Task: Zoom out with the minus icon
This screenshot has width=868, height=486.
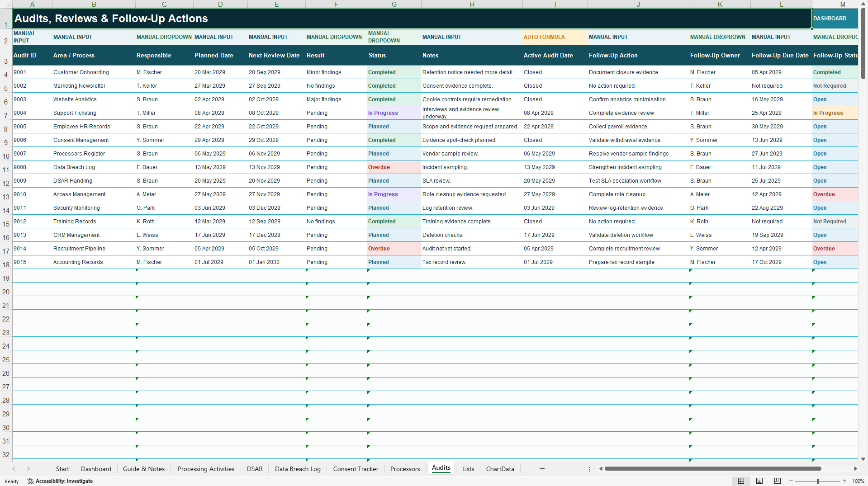Action: [791, 481]
